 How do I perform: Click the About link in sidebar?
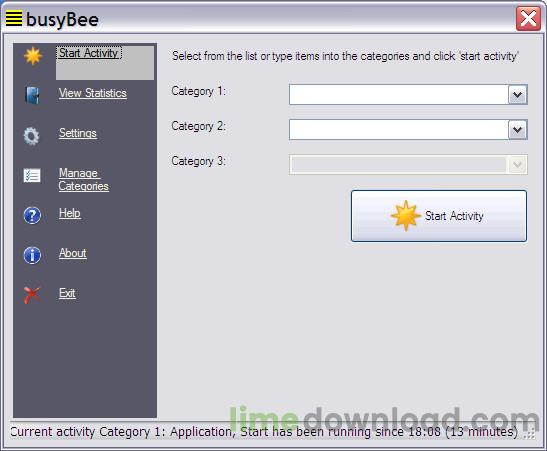click(x=73, y=253)
